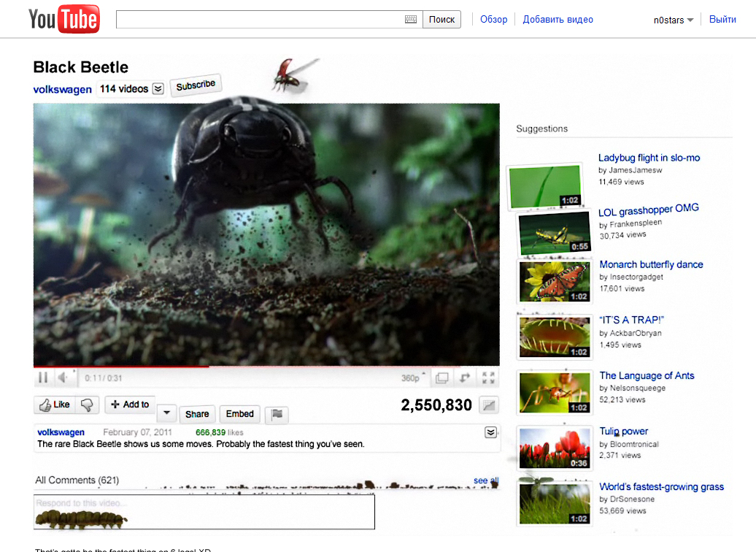
Task: Mute the video with the speaker icon
Action: click(63, 377)
